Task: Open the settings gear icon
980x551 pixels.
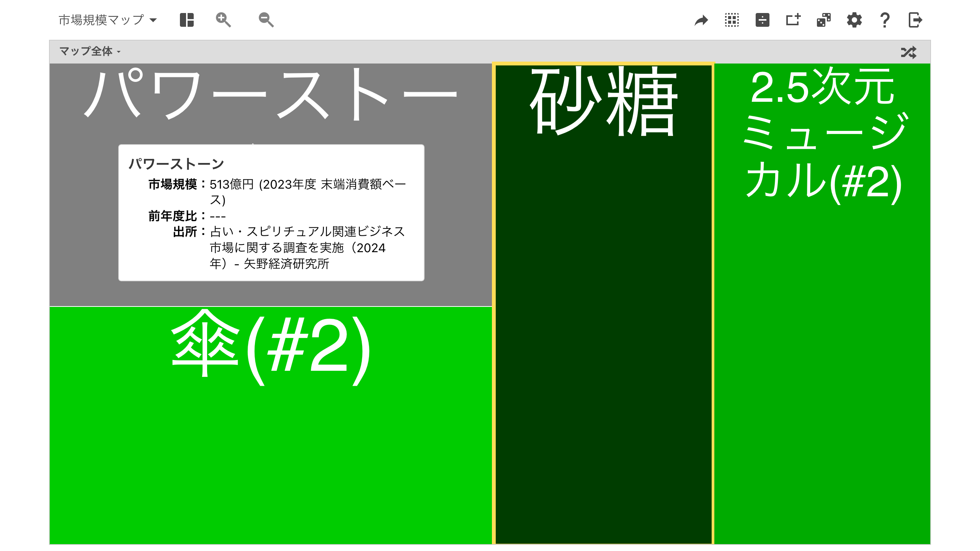Action: click(x=854, y=20)
